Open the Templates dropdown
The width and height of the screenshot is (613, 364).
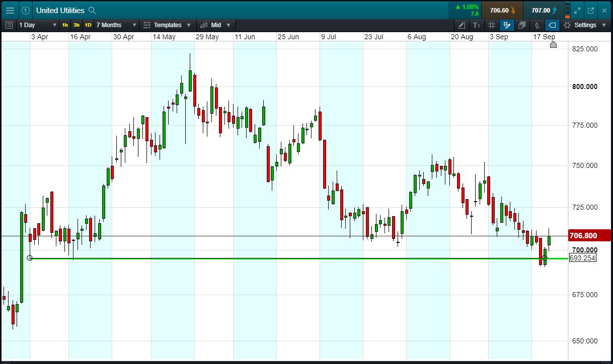[167, 25]
